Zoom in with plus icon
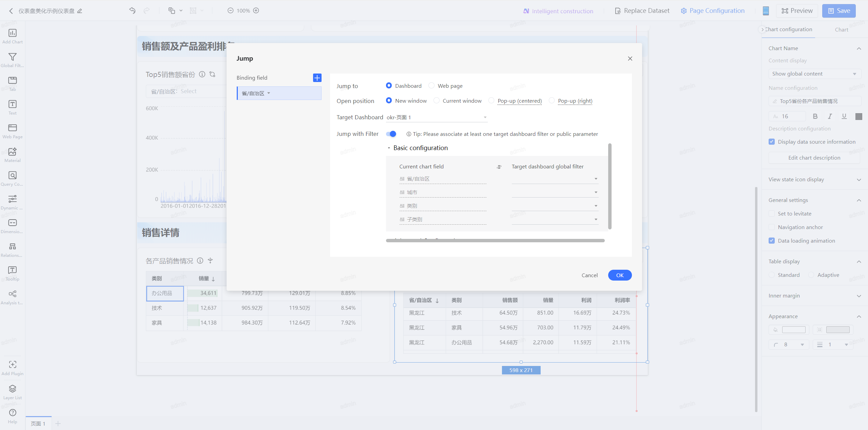The height and width of the screenshot is (430, 868). coord(256,11)
